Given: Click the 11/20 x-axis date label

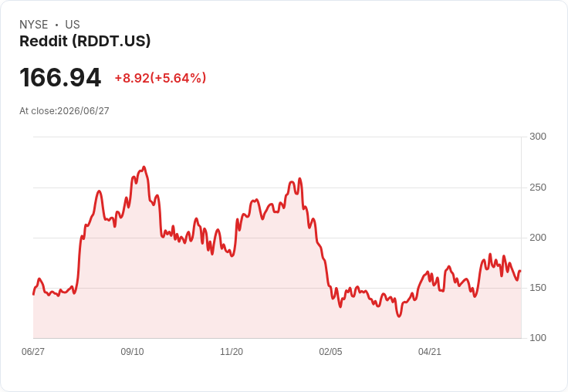Looking at the screenshot, I should pos(232,351).
